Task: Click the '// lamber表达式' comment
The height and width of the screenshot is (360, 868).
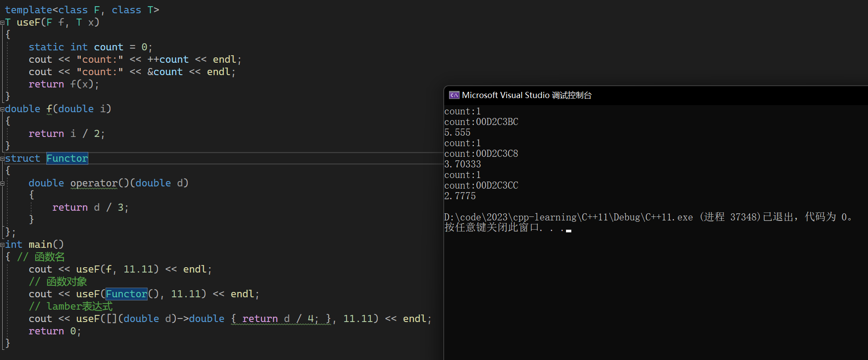Action: (71, 306)
